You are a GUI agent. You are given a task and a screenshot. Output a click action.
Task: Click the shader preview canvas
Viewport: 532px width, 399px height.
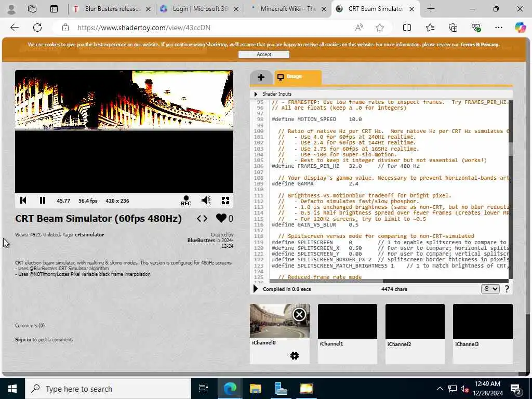(x=124, y=131)
